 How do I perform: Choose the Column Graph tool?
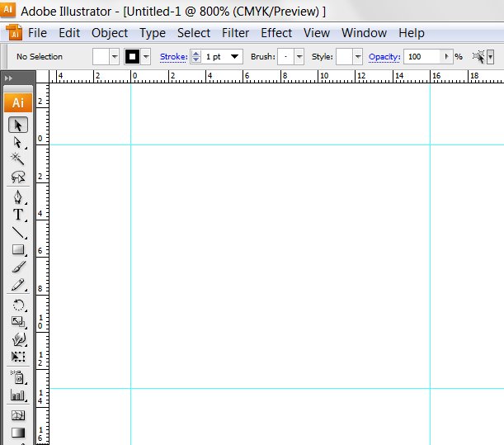[x=18, y=395]
